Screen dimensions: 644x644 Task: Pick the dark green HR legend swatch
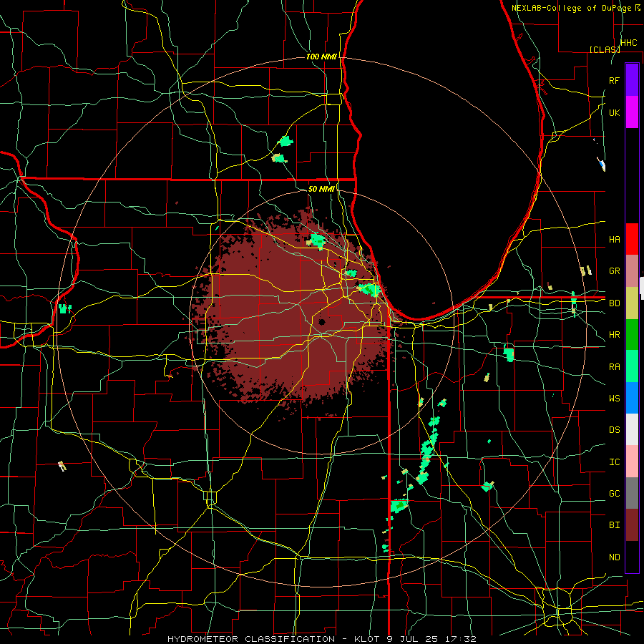[x=632, y=334]
